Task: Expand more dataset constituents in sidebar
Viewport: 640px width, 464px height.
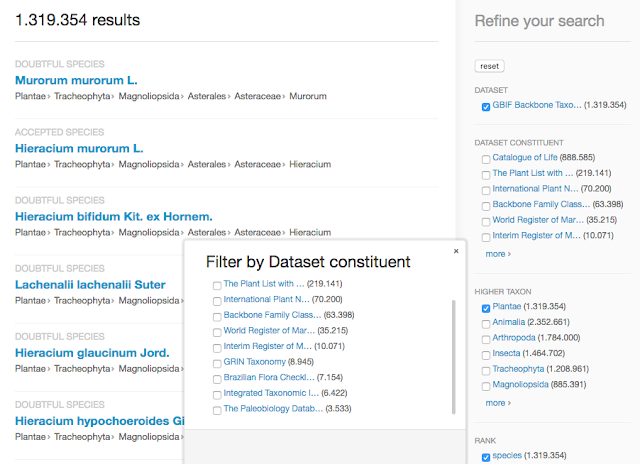Action: coord(498,254)
